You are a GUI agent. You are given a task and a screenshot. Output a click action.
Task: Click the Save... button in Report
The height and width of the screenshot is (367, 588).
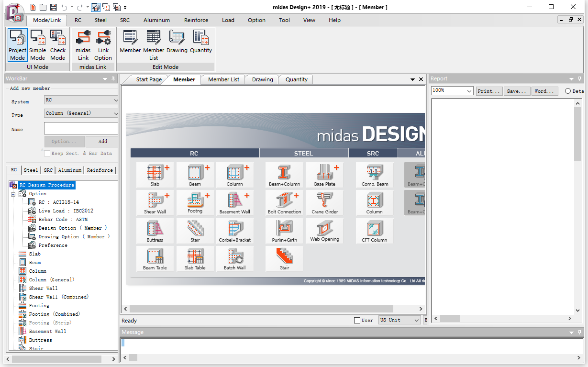coord(517,91)
